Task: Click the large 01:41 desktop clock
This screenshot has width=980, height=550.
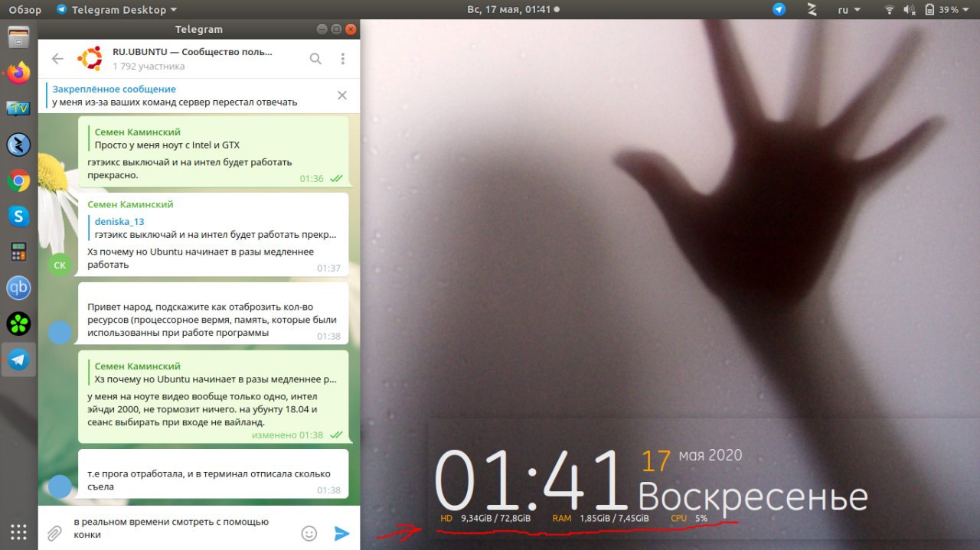Action: coord(531,480)
